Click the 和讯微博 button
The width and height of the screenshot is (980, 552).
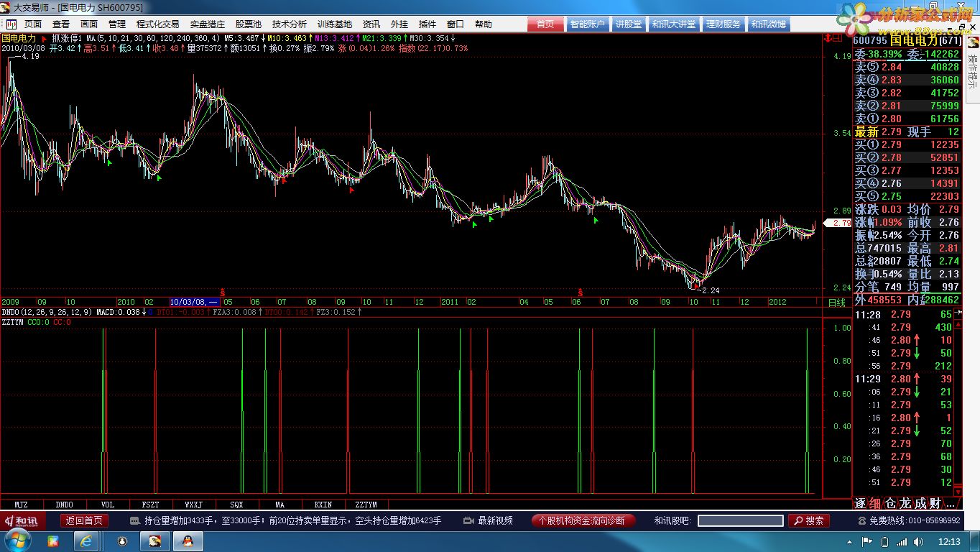click(x=768, y=24)
